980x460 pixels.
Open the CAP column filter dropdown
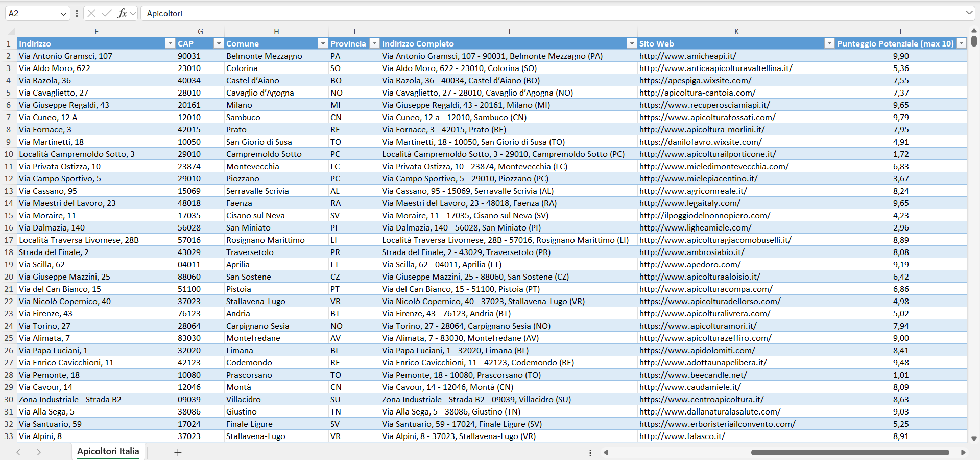[219, 43]
